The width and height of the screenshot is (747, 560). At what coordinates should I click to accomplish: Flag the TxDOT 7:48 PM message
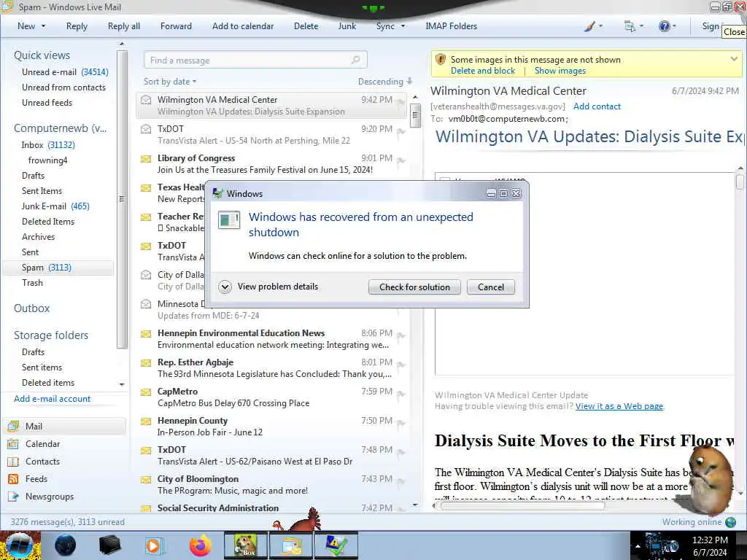pos(400,452)
